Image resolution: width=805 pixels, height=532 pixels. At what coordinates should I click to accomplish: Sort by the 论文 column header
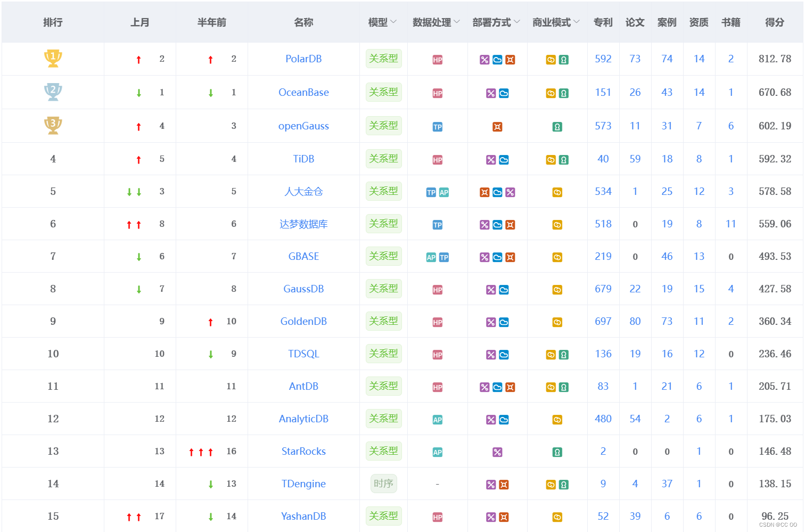click(x=635, y=22)
